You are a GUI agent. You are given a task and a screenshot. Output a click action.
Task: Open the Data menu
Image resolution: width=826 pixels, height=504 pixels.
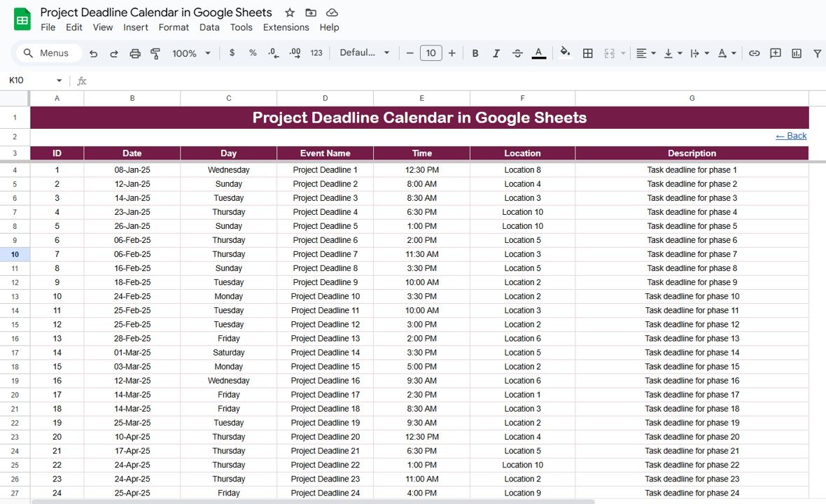(x=209, y=27)
